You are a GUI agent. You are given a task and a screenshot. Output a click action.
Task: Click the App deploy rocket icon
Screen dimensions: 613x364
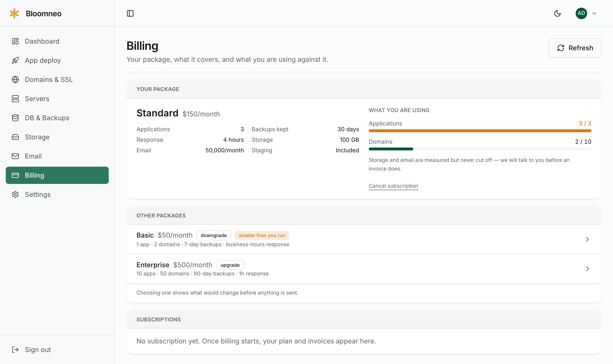tap(15, 60)
